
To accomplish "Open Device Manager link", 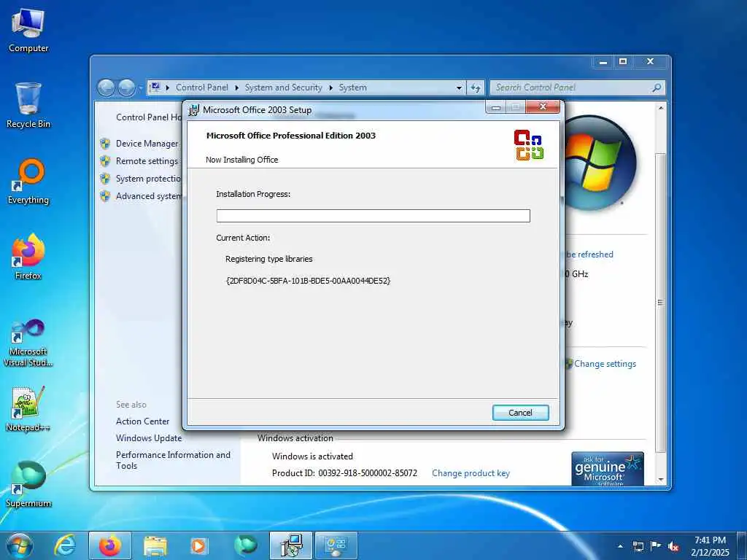I will (147, 144).
